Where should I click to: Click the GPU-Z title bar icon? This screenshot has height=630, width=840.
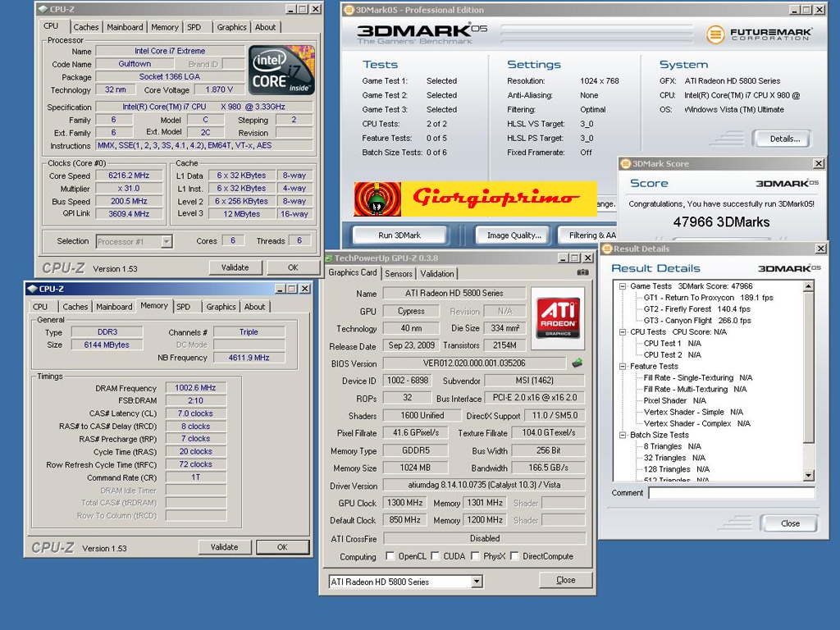click(330, 258)
